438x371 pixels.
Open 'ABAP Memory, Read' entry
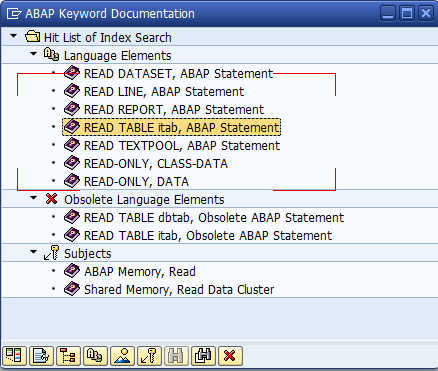pyautogui.click(x=140, y=272)
